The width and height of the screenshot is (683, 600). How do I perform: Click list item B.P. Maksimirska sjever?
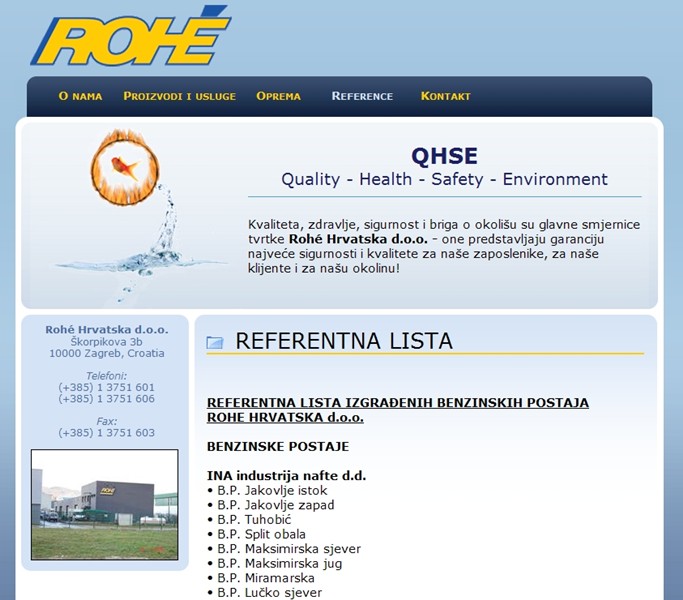pyautogui.click(x=284, y=549)
